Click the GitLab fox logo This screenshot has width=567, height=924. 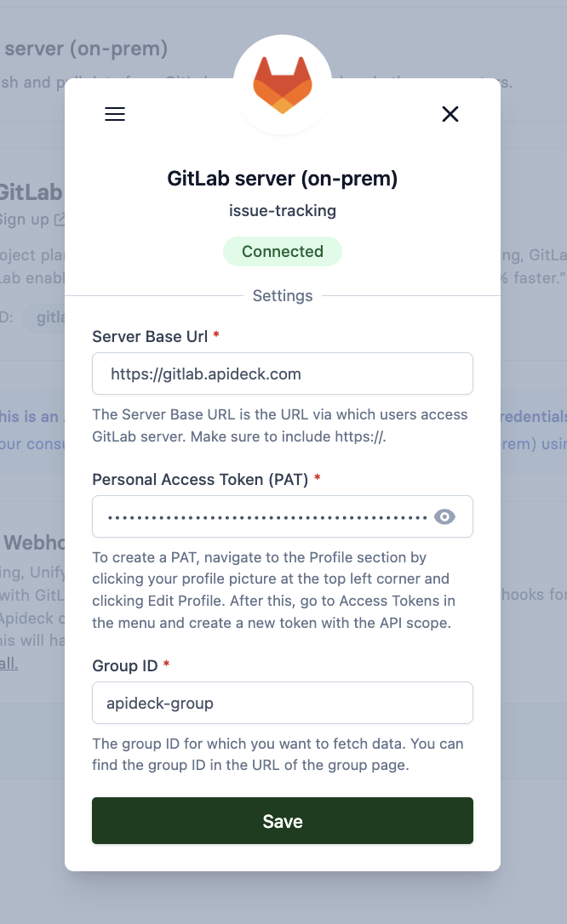point(283,83)
